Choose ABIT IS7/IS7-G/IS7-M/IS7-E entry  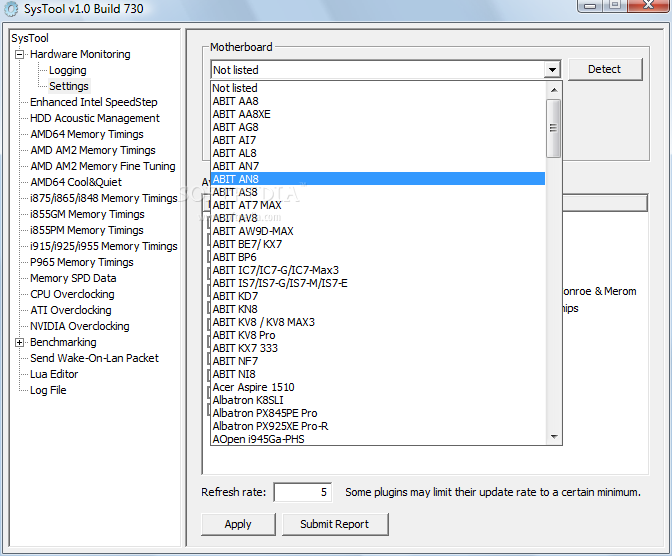click(378, 283)
